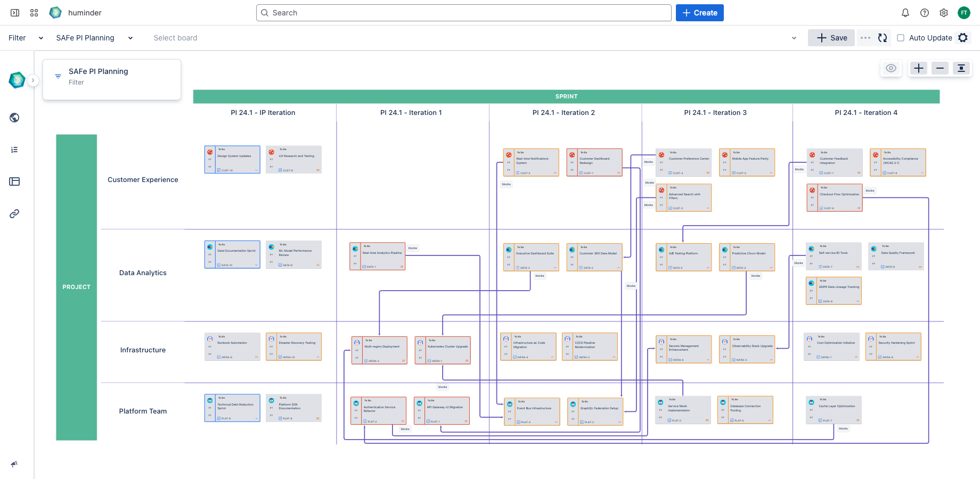Click the fit-to-screen icon next to zoom controls
The image size is (980, 479).
961,68
